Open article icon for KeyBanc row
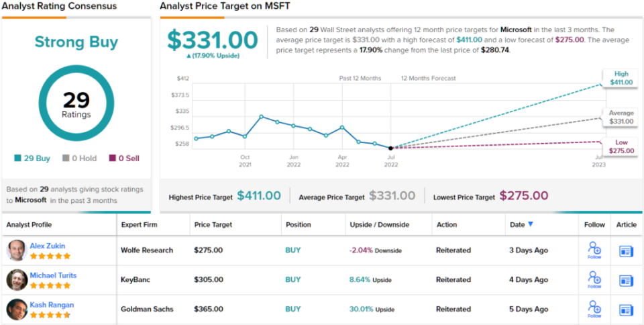Image resolution: width=644 pixels, height=325 pixels. pyautogui.click(x=626, y=280)
